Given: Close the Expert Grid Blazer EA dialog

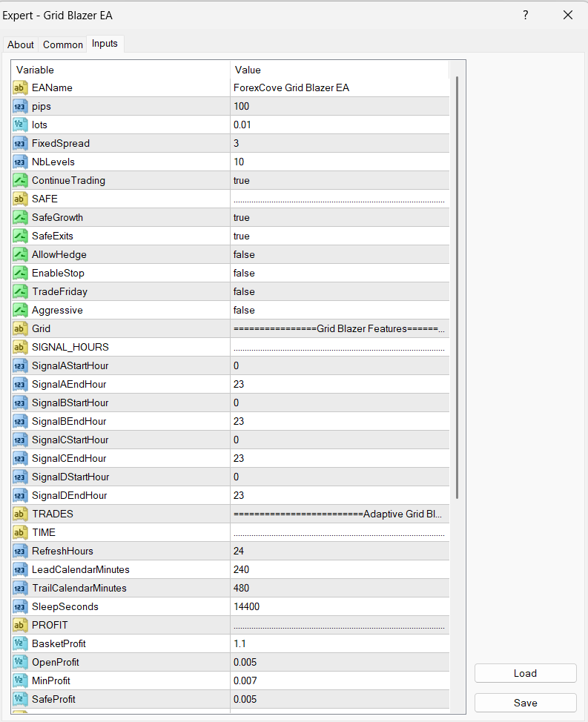Looking at the screenshot, I should pos(568,15).
